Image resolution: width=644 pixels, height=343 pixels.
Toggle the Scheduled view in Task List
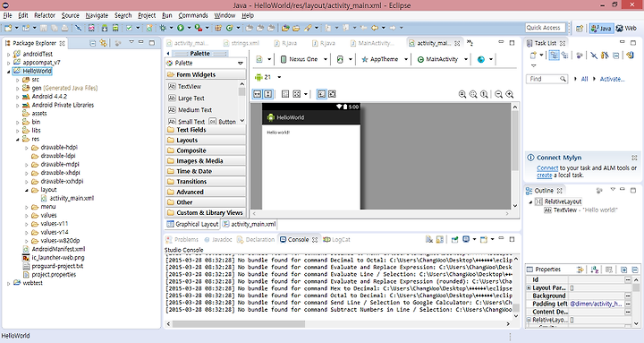[564, 56]
